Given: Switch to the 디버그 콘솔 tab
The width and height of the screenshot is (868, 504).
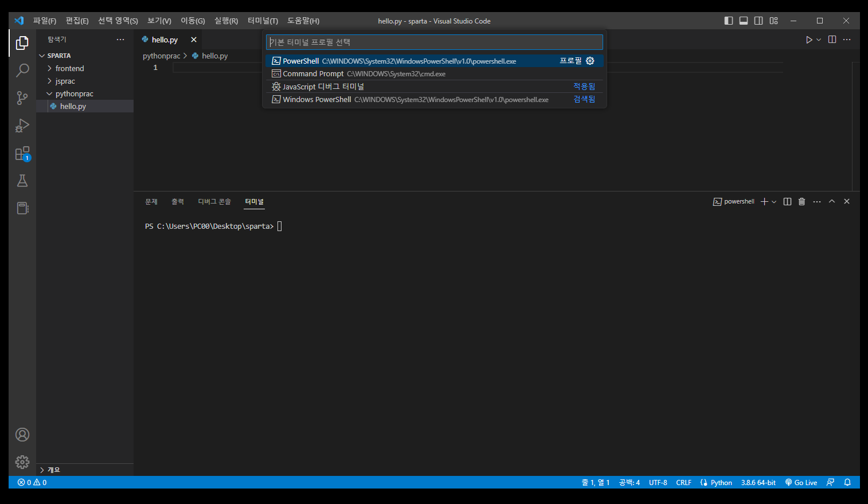Looking at the screenshot, I should tap(214, 202).
